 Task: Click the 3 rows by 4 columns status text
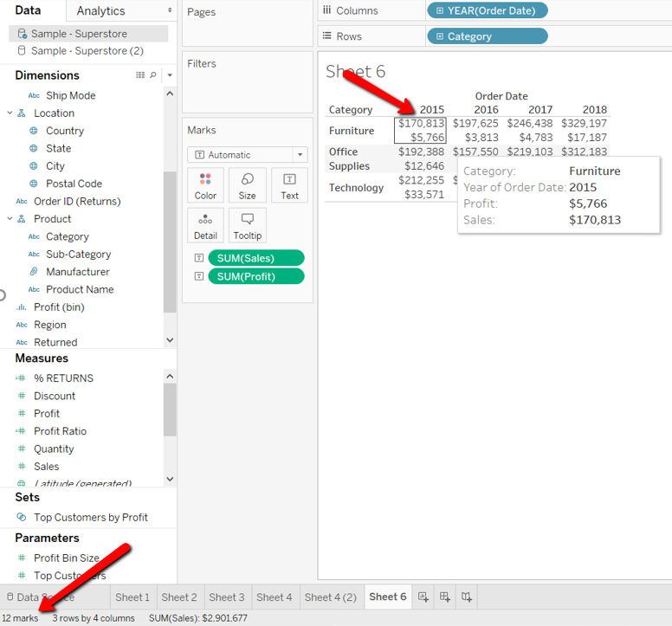coord(94,618)
